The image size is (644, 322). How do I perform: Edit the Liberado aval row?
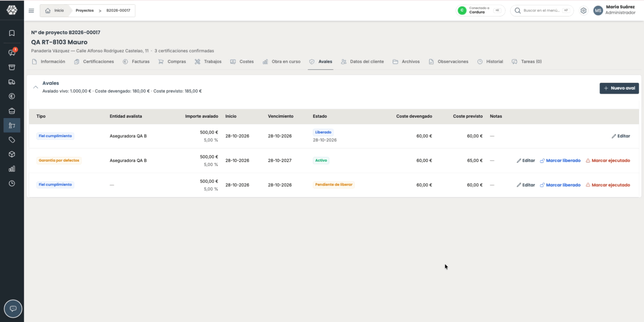[x=621, y=136]
